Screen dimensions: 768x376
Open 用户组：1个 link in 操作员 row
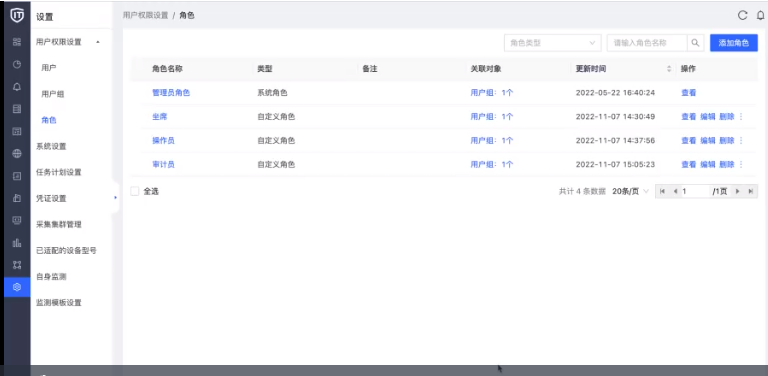pyautogui.click(x=492, y=141)
